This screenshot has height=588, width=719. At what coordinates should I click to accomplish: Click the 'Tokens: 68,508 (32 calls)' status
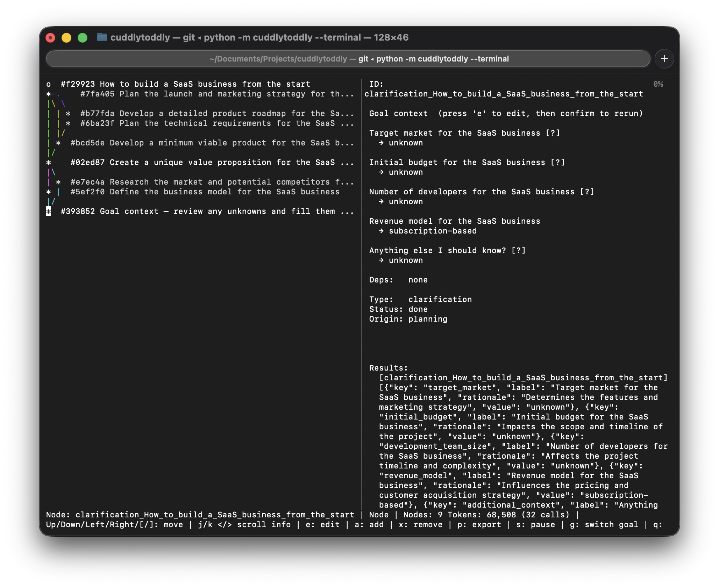(x=508, y=515)
